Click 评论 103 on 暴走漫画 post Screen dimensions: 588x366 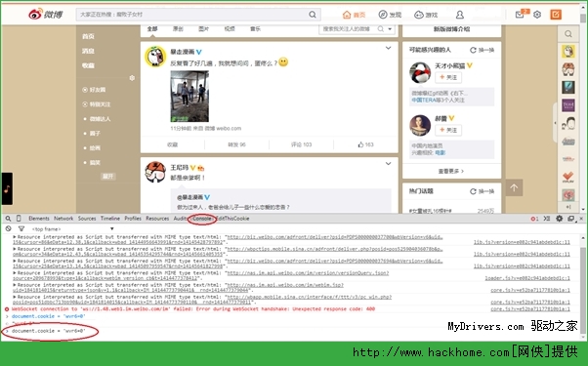point(302,144)
